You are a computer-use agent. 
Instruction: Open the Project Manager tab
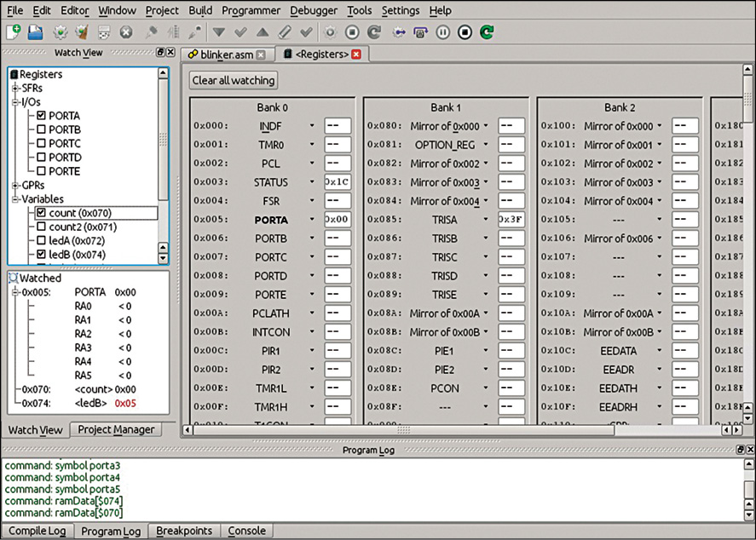[116, 429]
